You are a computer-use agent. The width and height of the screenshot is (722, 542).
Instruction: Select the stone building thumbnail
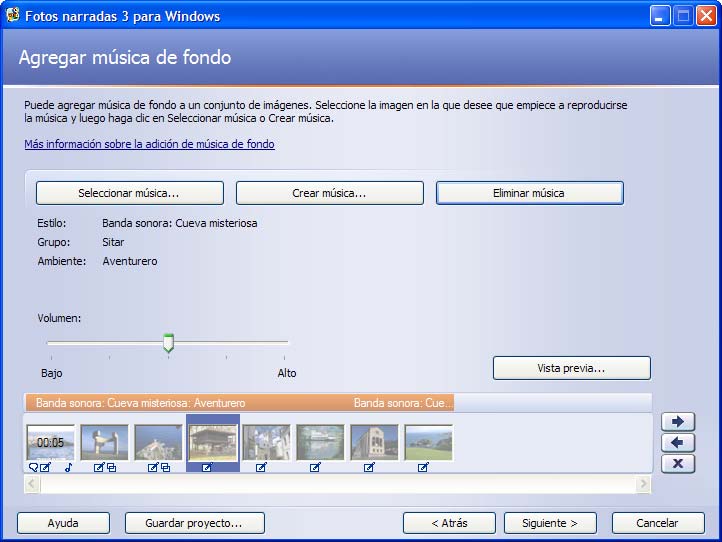tap(374, 443)
